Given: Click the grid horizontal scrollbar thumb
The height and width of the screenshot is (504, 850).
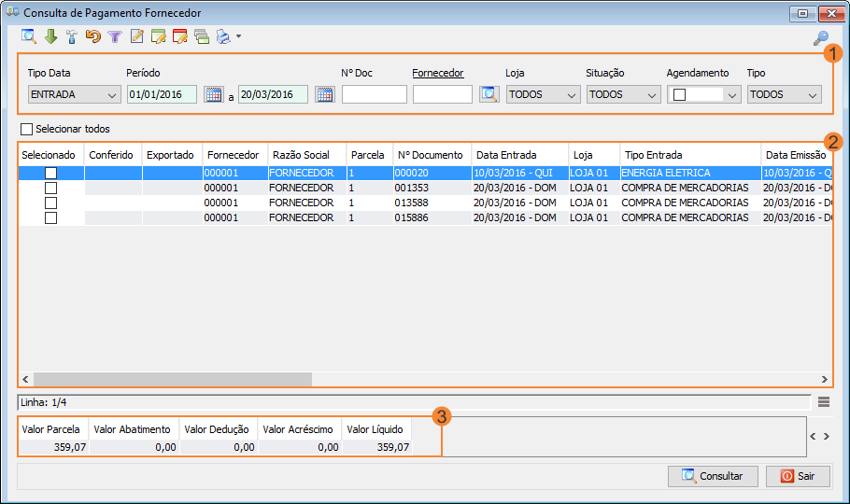Looking at the screenshot, I should coord(172,379).
